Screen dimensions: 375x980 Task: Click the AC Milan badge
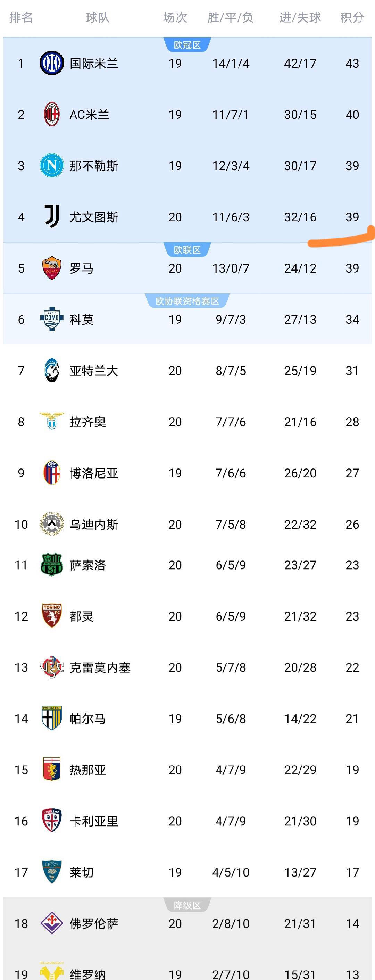point(52,115)
